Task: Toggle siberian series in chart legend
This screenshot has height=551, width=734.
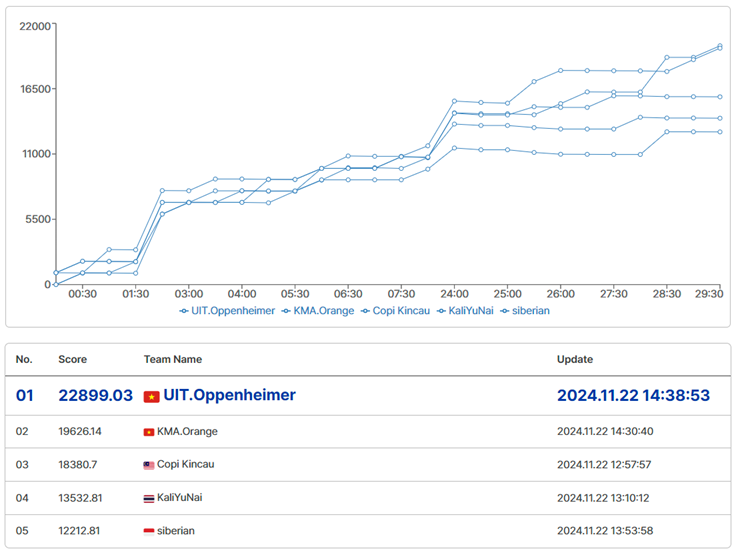Action: (x=525, y=311)
